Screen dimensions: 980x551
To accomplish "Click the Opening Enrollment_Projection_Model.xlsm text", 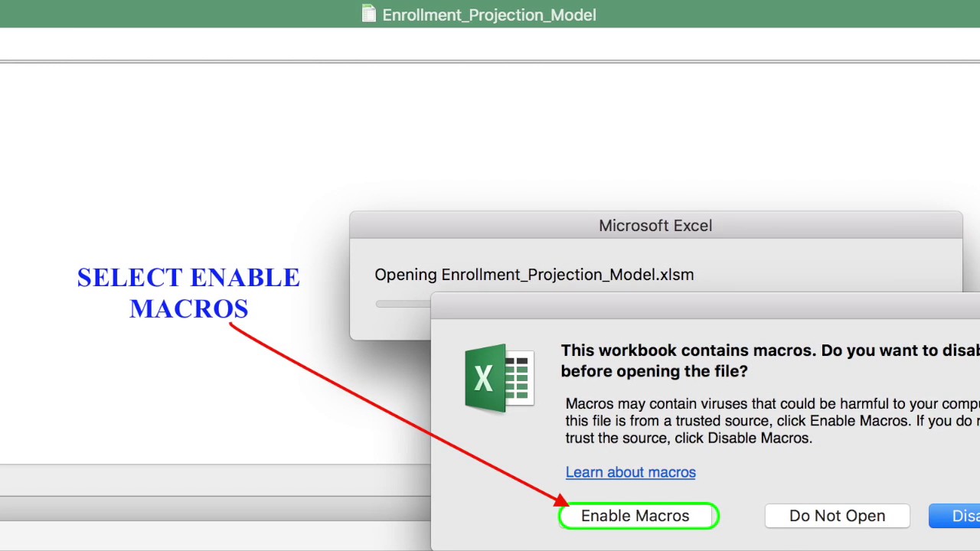I will pyautogui.click(x=534, y=275).
